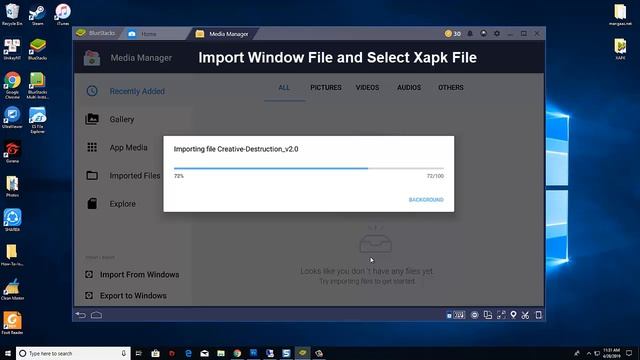Open Chrome from taskbar
The width and height of the screenshot is (640, 360).
tap(237, 353)
